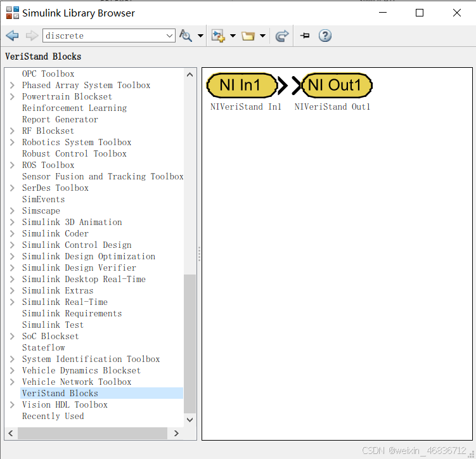Open the folder icon dropdown arrow
This screenshot has height=459, width=476.
(262, 36)
